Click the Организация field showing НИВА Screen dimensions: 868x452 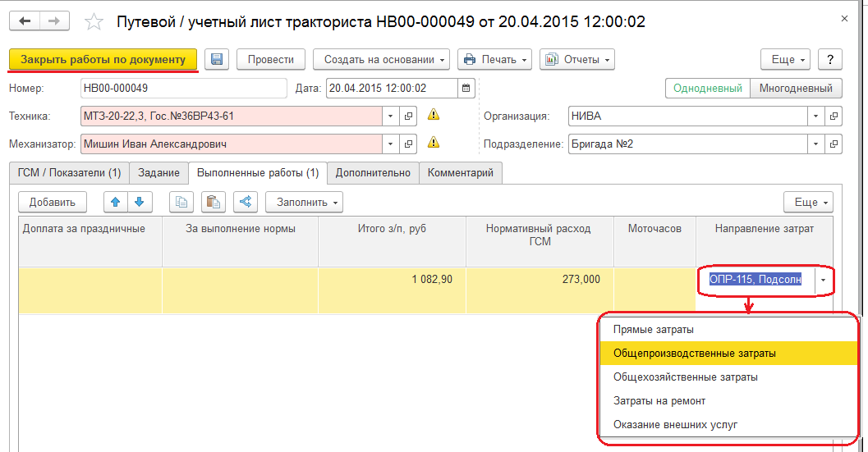(687, 116)
